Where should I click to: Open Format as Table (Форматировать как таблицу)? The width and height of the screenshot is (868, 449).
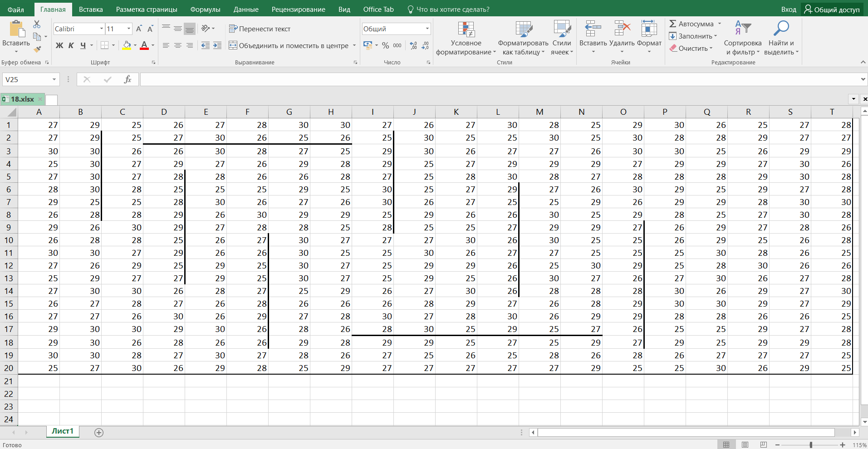point(523,38)
